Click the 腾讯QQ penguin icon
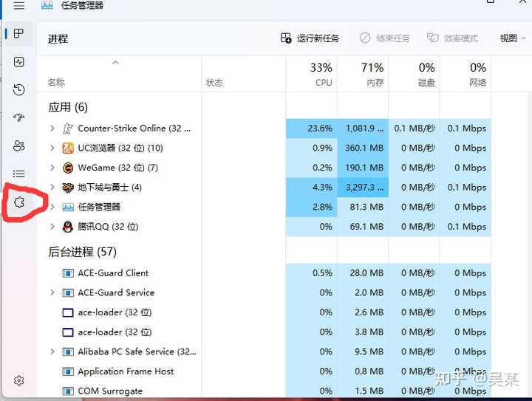Screen dimensions: 532x401 pyautogui.click(x=68, y=227)
